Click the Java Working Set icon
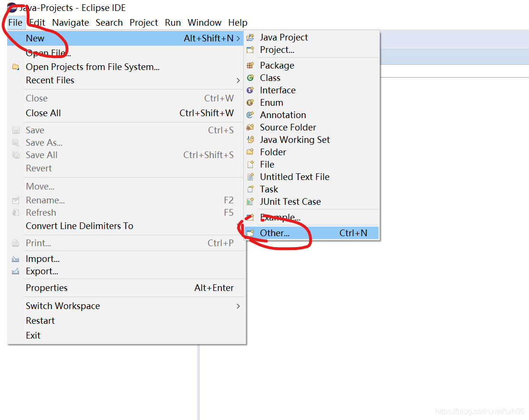Image resolution: width=529 pixels, height=420 pixels. 250,140
